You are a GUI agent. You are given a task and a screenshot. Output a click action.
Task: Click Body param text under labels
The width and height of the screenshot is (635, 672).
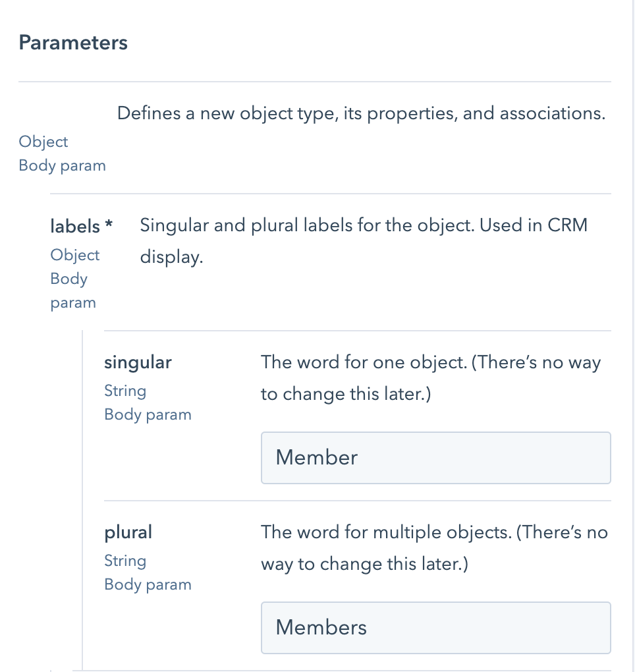click(72, 291)
